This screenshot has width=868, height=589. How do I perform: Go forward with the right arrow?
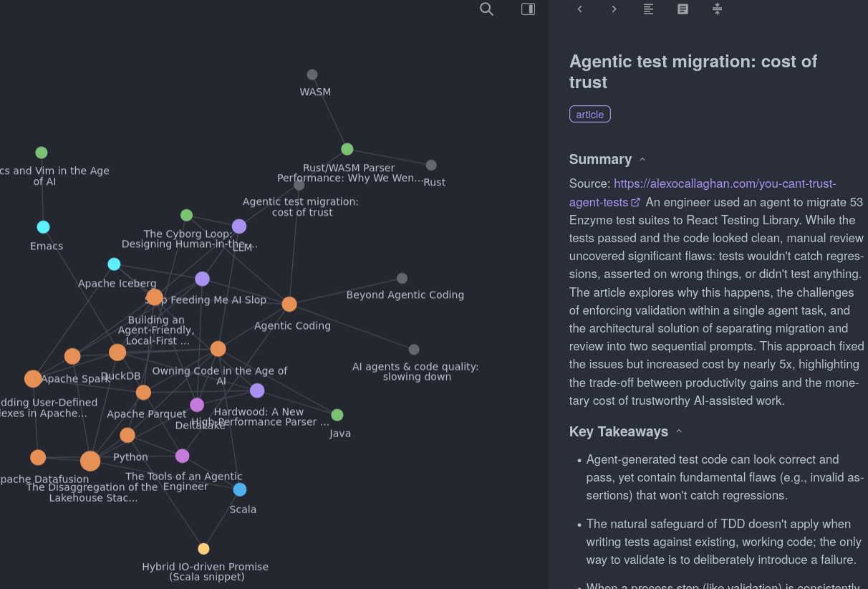(614, 9)
